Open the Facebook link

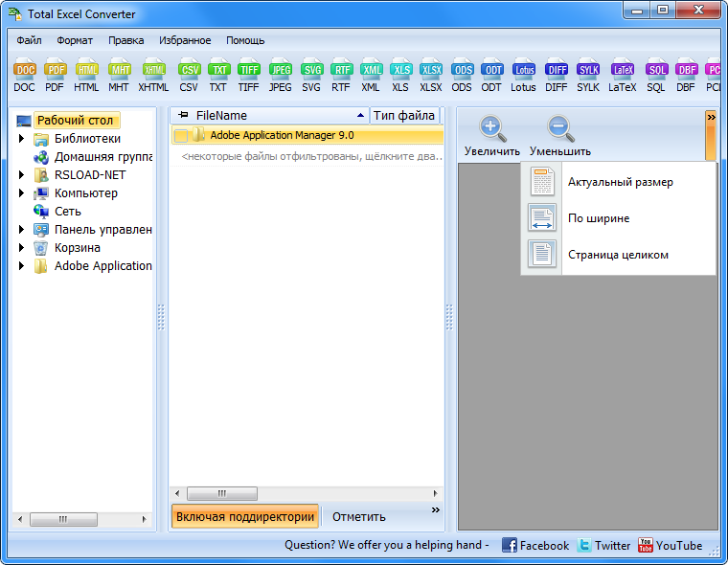point(535,545)
